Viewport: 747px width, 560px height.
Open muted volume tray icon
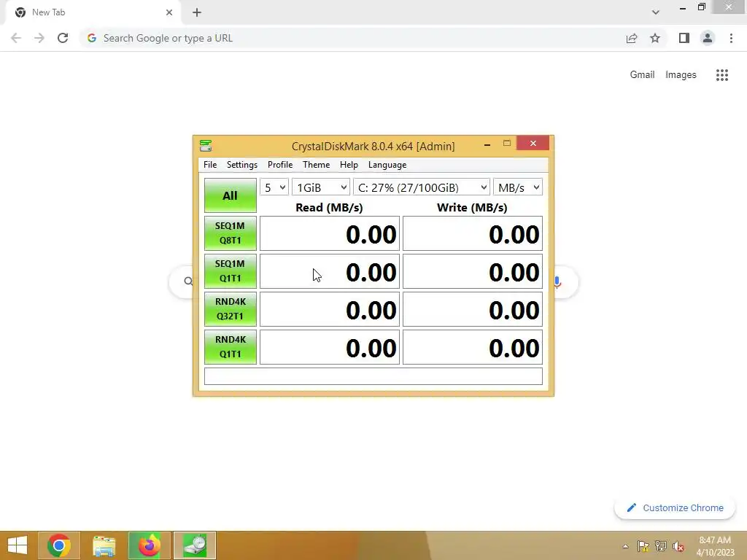point(678,546)
